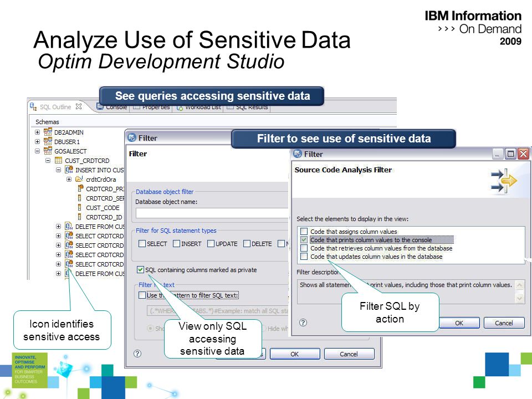This screenshot has width=532, height=399.
Task: Click scrollbar up arrow in Filter description box
Action: pyautogui.click(x=519, y=285)
